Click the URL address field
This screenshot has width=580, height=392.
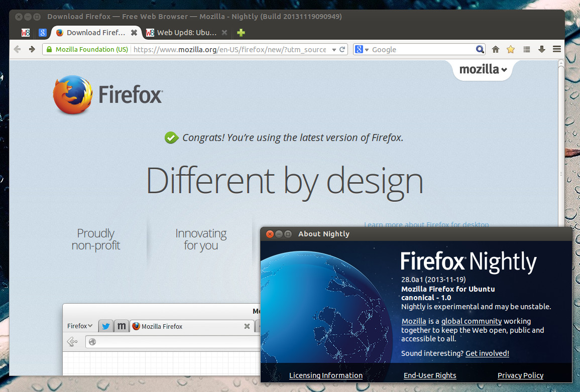(x=229, y=49)
